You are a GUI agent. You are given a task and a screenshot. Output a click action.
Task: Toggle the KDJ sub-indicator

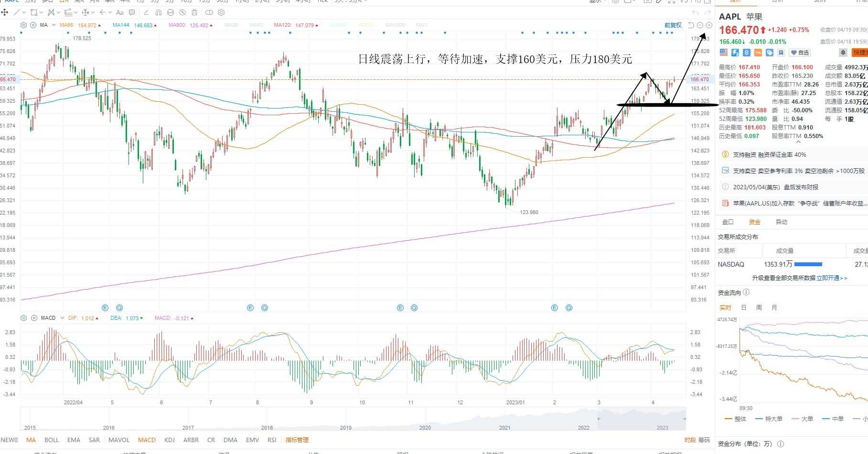(x=169, y=440)
